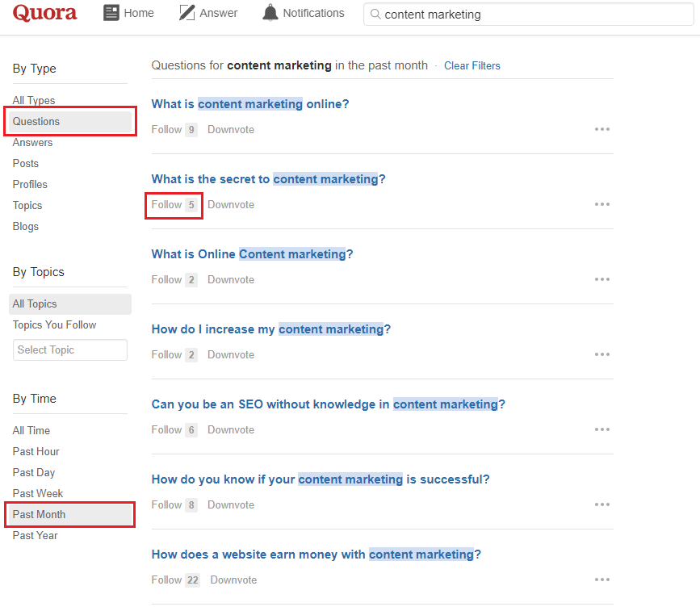The image size is (700, 611).
Task: Filter results by Blogs
Action: (26, 226)
